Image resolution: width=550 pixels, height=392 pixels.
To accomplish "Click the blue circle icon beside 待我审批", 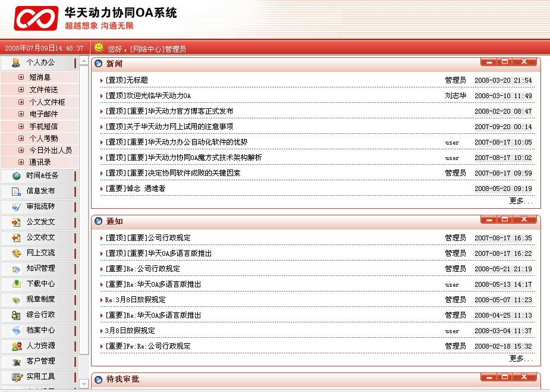I will 99,380.
